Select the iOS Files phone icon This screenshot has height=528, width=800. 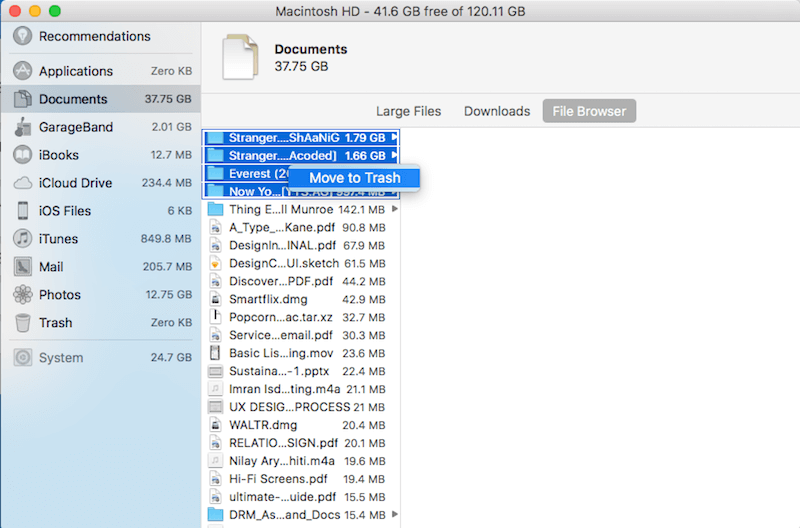[22, 211]
